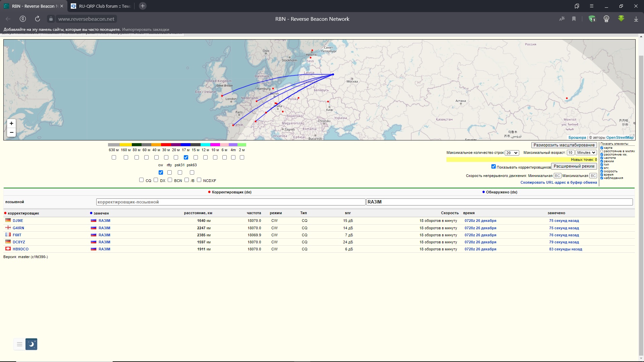The width and height of the screenshot is (644, 362).
Task: Click the red 30 m band color swatch
Action: pos(166,145)
